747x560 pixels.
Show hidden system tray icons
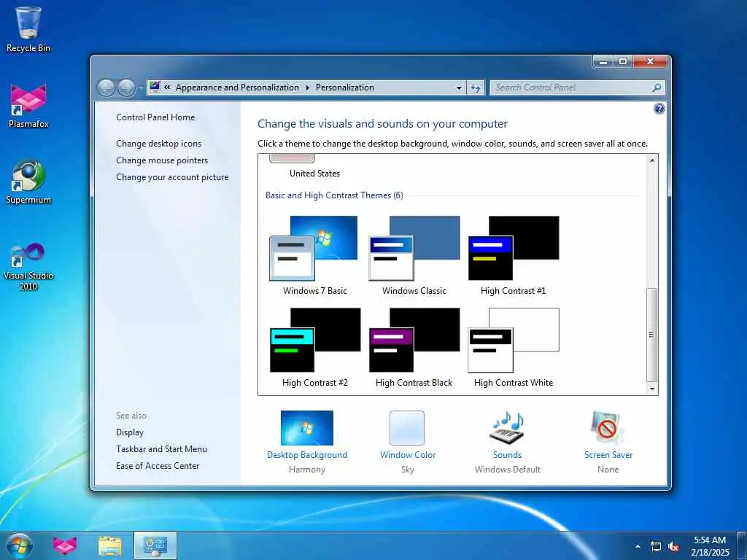638,546
